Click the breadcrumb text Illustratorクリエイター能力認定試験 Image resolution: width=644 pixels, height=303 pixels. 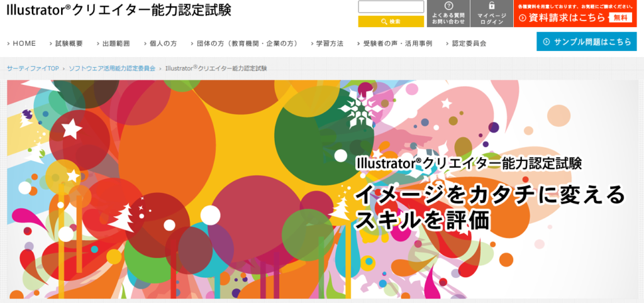point(216,68)
